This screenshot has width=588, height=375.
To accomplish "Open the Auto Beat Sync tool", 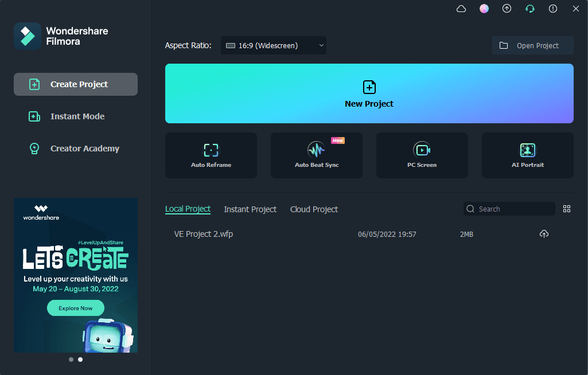I will (x=317, y=155).
